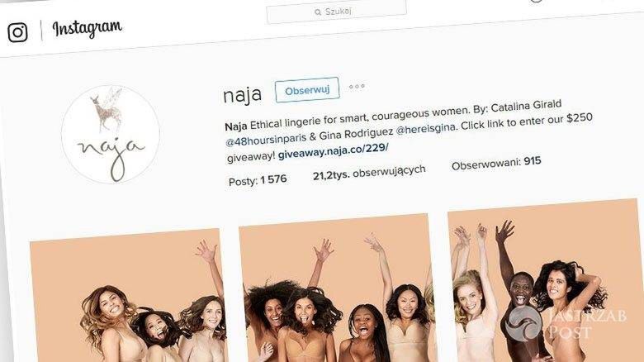644x362 pixels.
Task: Show the 21,2tys. obserwujących followers list
Action: coord(369,173)
